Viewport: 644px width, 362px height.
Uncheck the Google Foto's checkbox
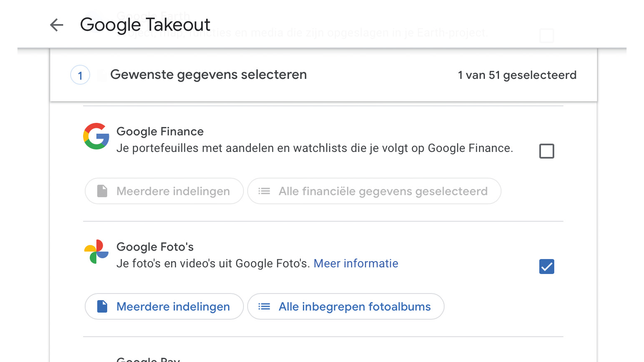(547, 267)
